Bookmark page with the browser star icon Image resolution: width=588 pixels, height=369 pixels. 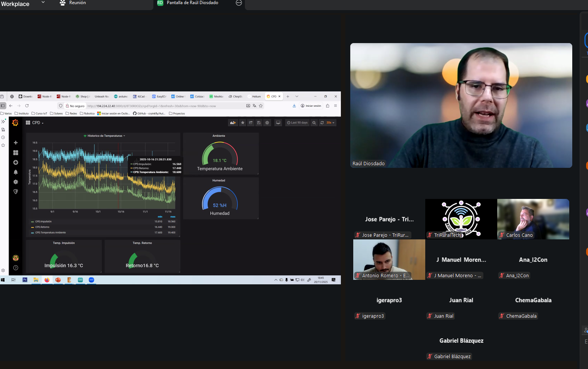point(261,106)
